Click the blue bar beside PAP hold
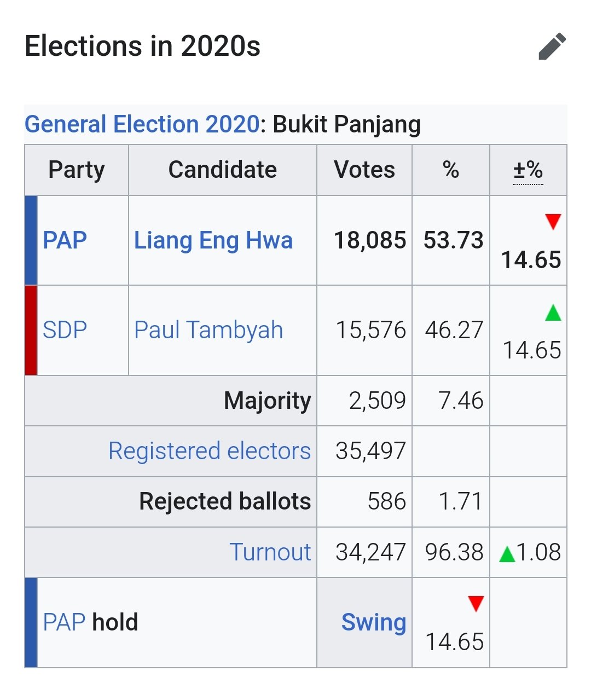Screen dimensions: 591x700 point(31,622)
